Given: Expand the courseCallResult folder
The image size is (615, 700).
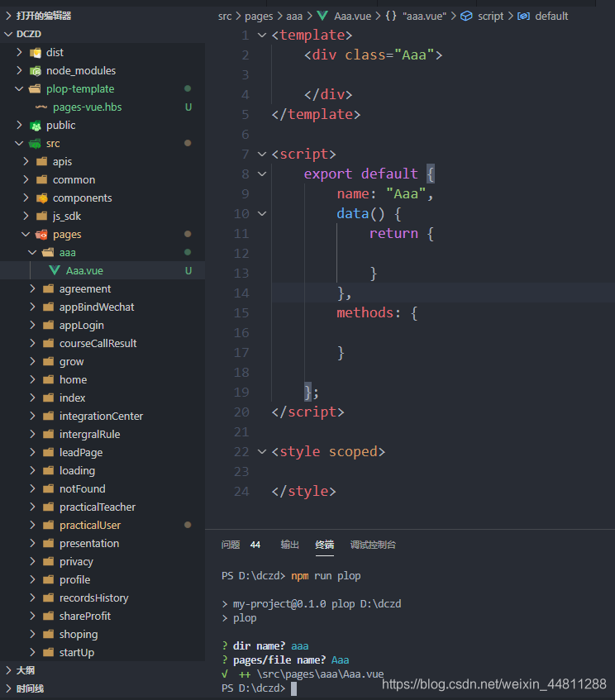Looking at the screenshot, I should [32, 343].
